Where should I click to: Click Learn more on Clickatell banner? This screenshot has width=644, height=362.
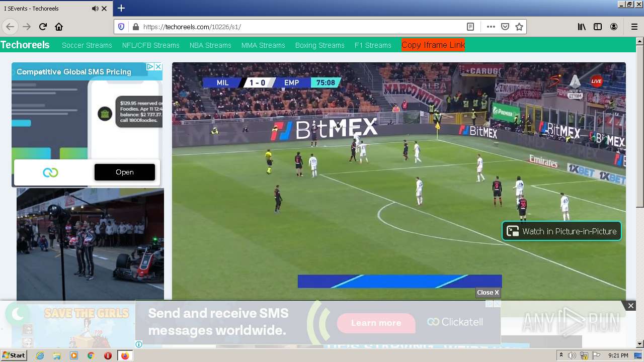point(376,323)
